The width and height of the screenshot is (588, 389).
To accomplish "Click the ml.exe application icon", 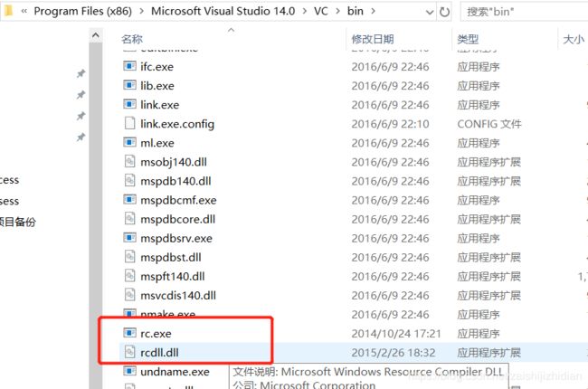I will 129,143.
